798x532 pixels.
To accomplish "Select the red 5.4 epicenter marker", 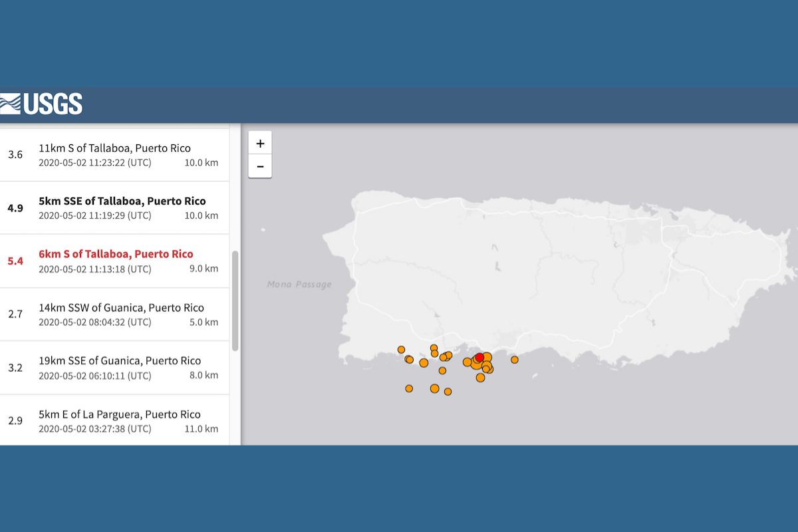I will coord(479,357).
